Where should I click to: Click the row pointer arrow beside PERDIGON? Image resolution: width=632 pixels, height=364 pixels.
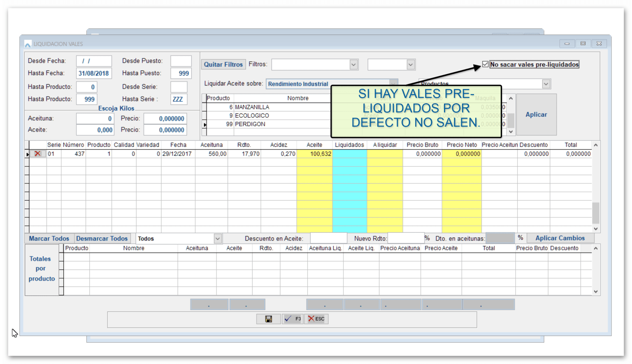[x=204, y=124]
